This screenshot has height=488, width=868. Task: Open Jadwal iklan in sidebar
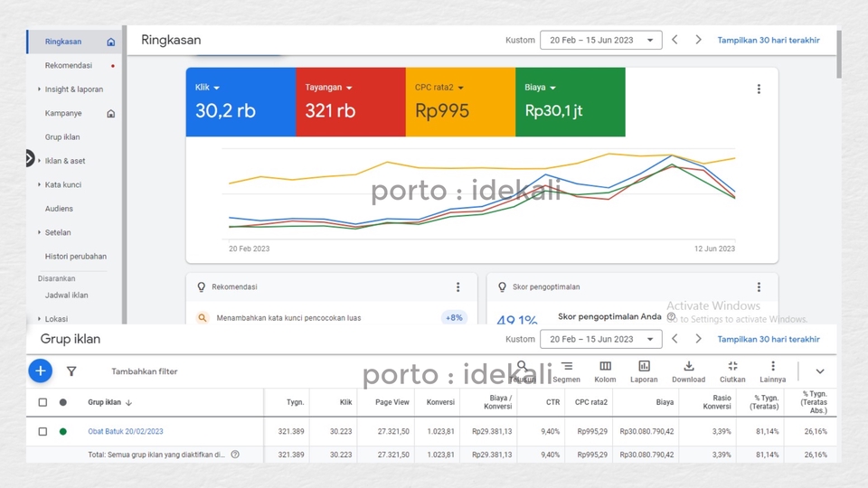[66, 296]
